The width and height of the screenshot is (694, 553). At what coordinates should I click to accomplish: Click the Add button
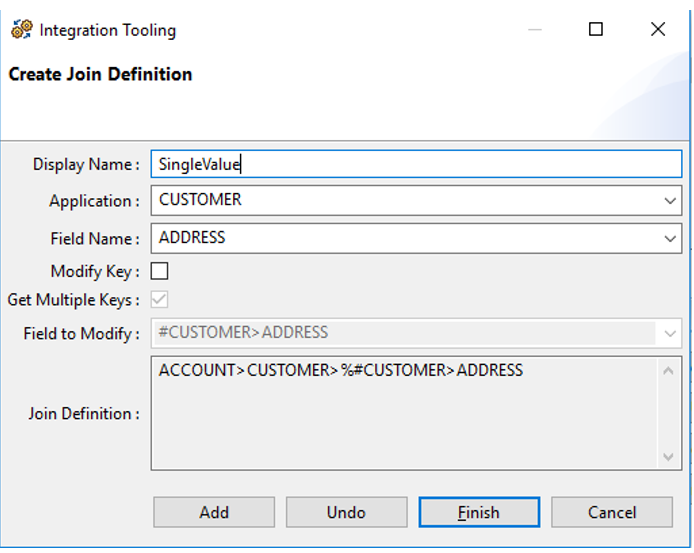[x=214, y=512]
